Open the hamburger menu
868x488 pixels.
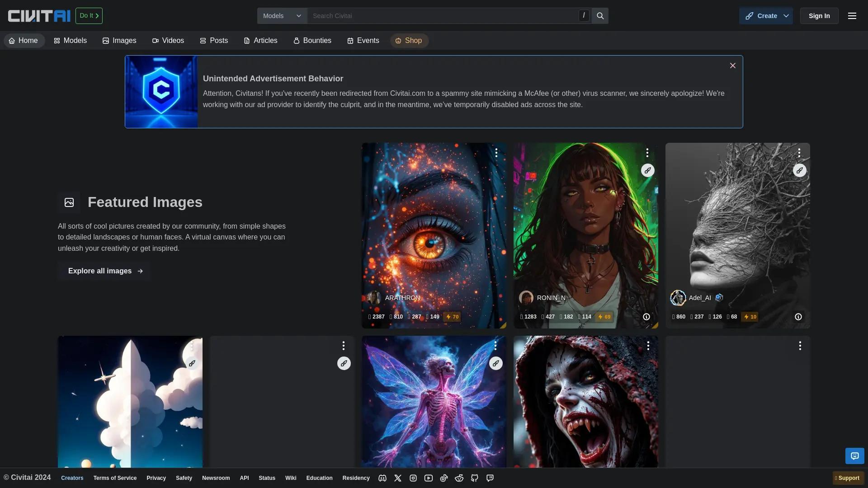pyautogui.click(x=852, y=15)
